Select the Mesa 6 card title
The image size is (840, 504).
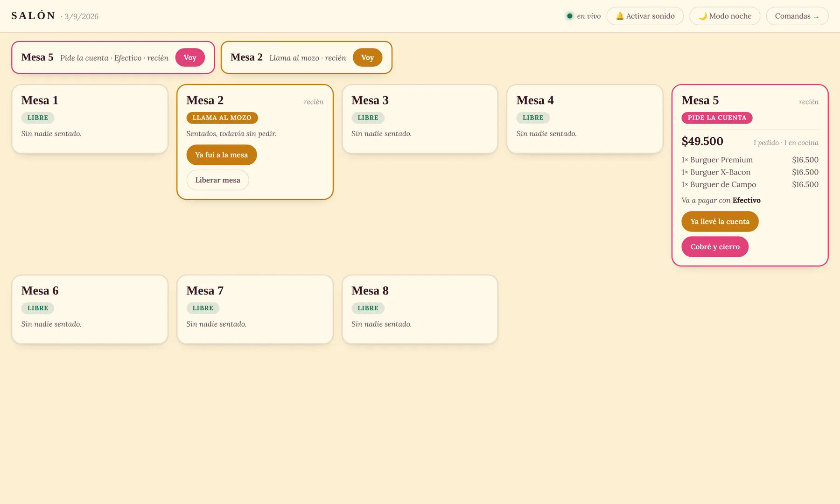pyautogui.click(x=40, y=291)
